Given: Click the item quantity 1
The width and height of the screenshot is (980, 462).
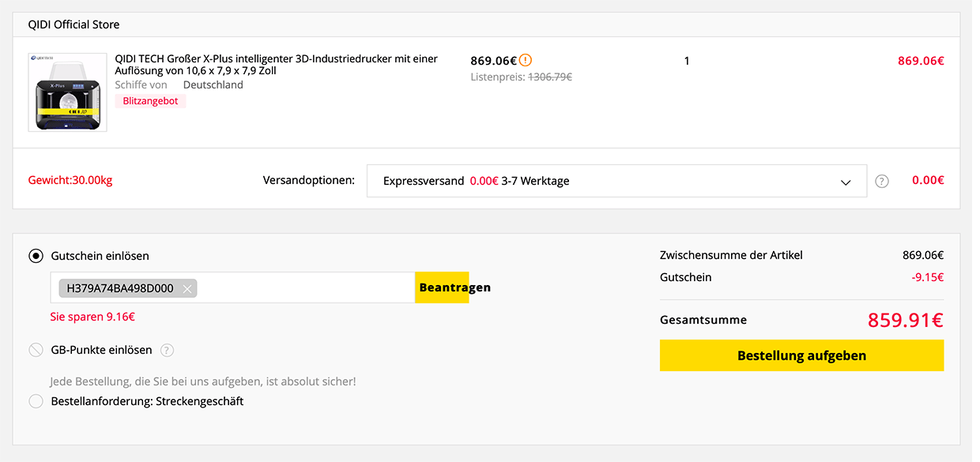Looking at the screenshot, I should tap(687, 61).
